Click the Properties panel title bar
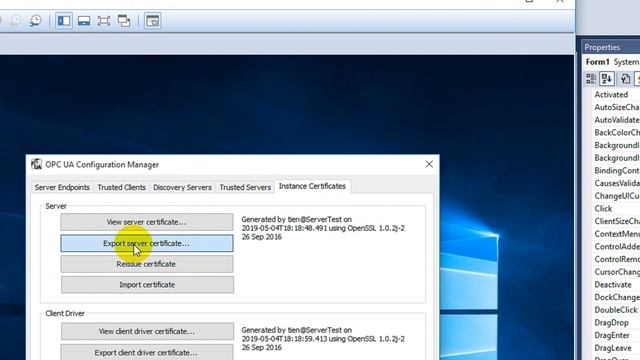Screen dimensions: 640x360 [611, 47]
